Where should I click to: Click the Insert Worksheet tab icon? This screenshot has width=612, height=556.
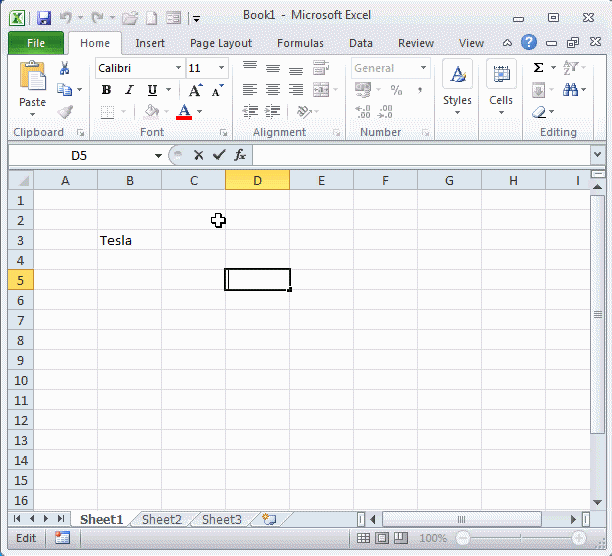[x=268, y=519]
